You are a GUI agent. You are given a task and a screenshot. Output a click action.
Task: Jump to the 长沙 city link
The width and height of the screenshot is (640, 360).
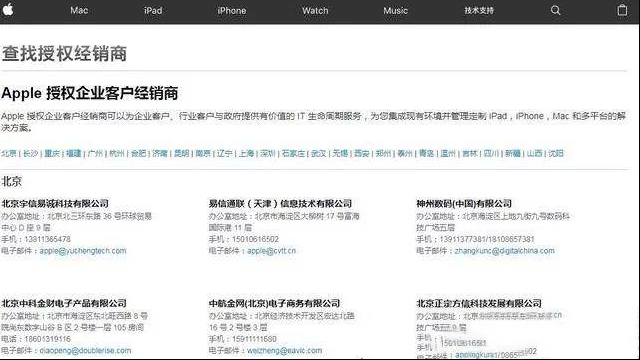(x=31, y=153)
